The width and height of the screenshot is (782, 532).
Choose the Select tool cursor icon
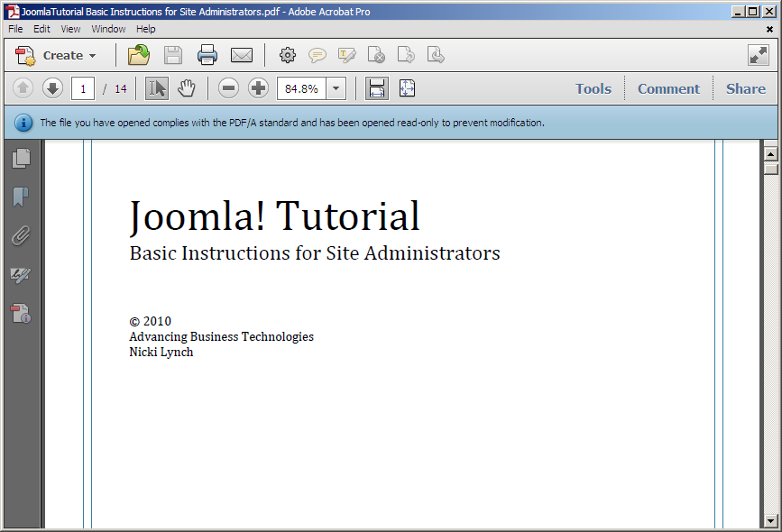tap(157, 88)
